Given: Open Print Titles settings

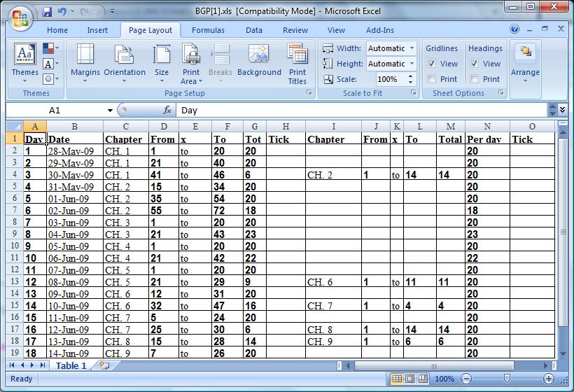Looking at the screenshot, I should click(297, 63).
